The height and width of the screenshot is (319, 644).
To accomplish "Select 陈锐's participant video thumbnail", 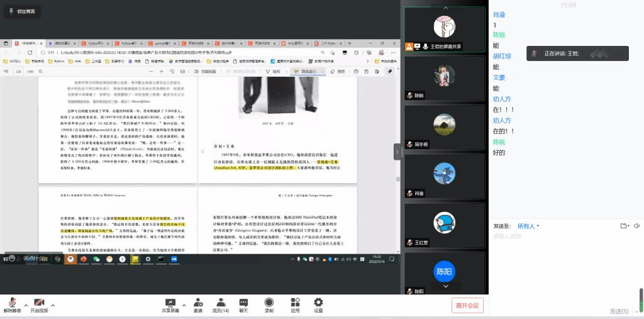I will click(x=445, y=77).
